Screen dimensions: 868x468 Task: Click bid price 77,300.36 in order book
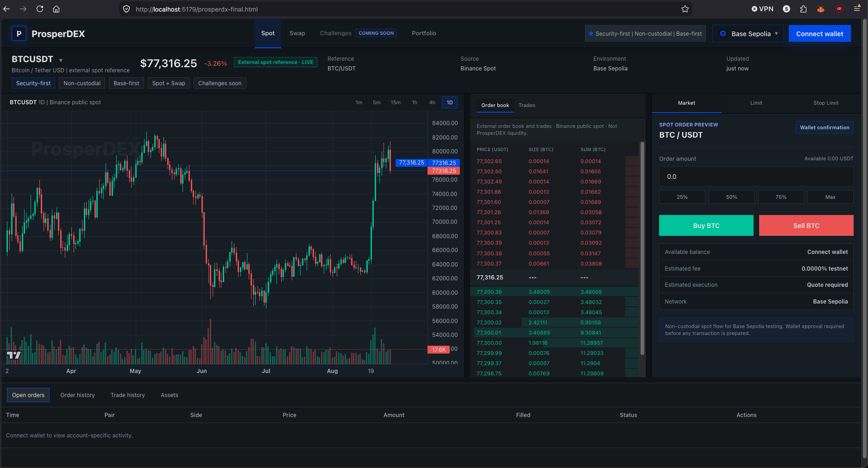point(489,292)
